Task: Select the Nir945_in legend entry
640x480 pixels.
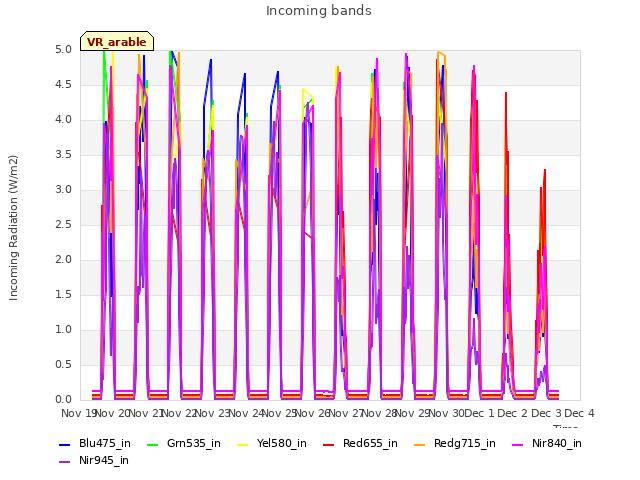Action: tap(94, 460)
